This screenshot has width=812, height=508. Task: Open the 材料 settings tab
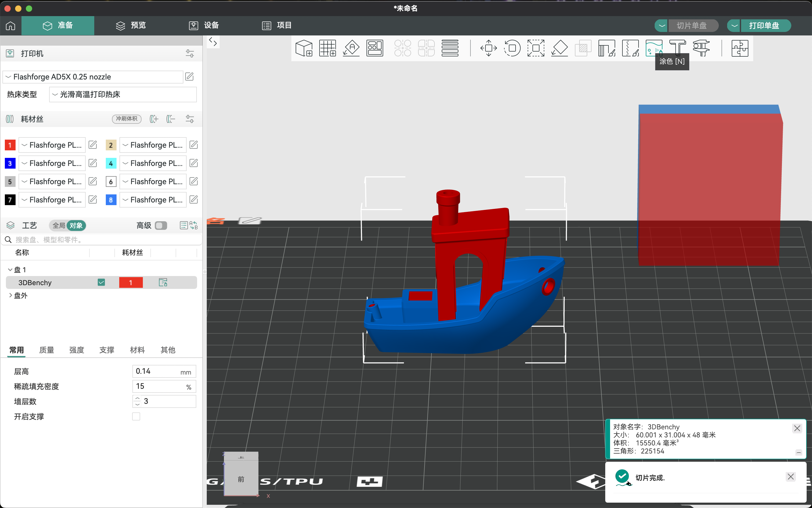pos(137,350)
